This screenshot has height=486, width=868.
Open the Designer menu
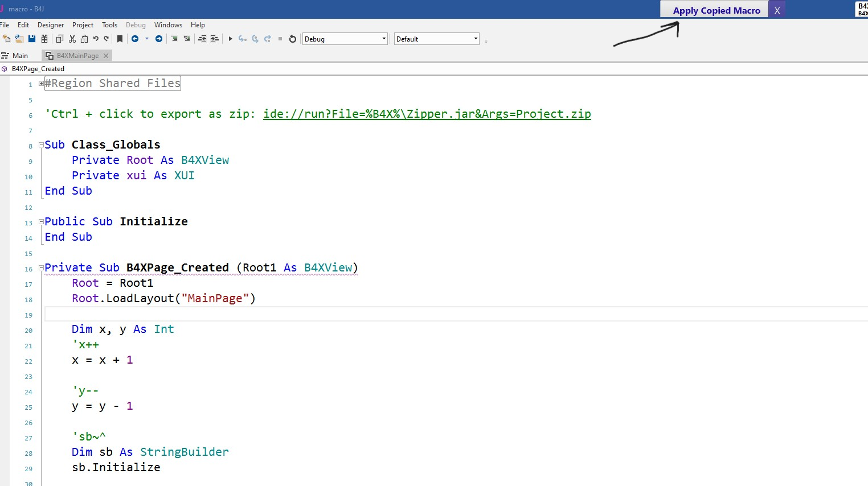[51, 25]
